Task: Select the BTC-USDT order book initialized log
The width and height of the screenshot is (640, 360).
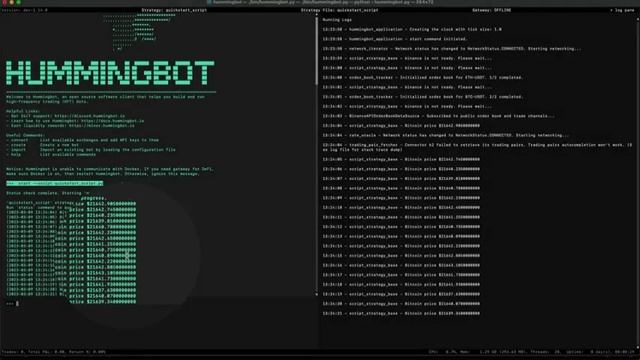Action: pyautogui.click(x=422, y=97)
